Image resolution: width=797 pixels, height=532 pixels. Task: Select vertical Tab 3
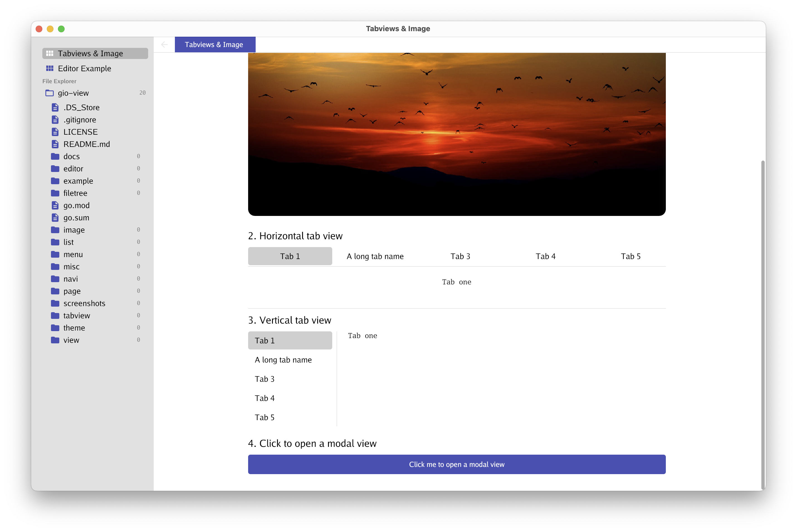(265, 379)
